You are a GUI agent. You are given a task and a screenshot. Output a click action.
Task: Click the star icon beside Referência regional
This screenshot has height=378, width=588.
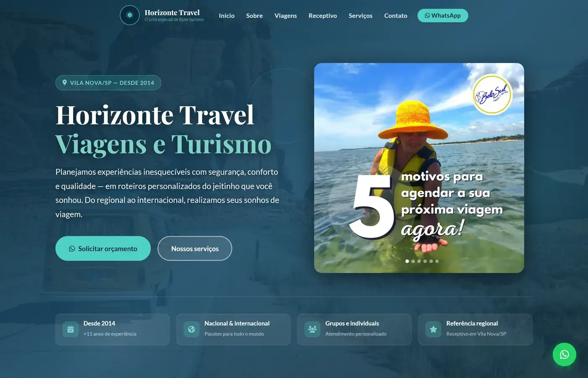pos(433,329)
